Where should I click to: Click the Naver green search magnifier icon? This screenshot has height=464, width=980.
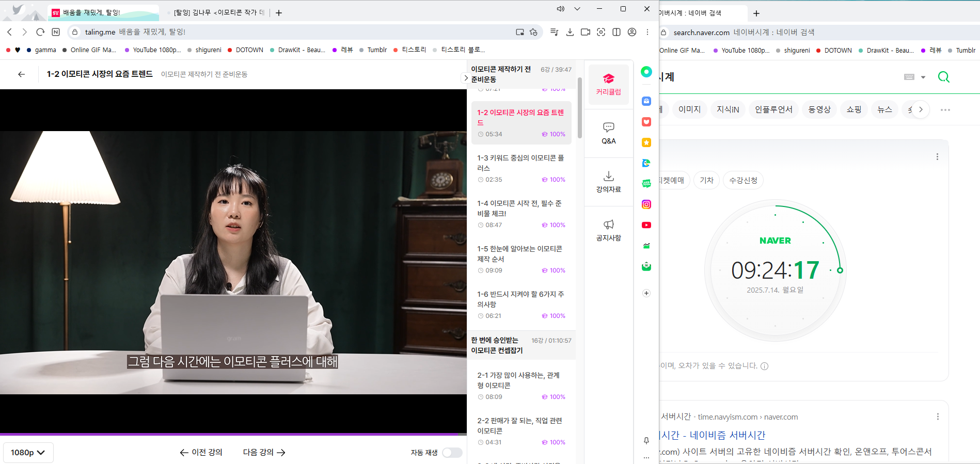pyautogui.click(x=944, y=77)
